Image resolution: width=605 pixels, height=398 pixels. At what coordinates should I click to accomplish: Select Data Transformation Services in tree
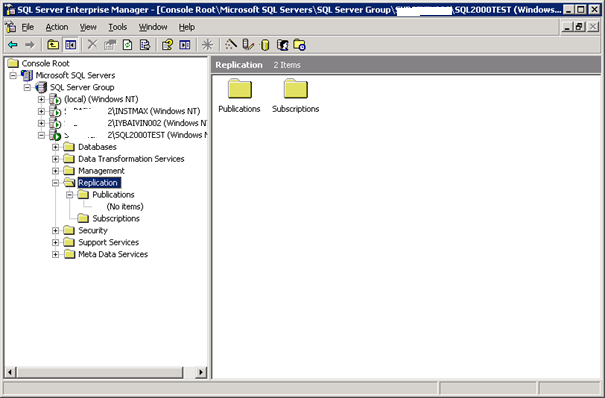[131, 159]
